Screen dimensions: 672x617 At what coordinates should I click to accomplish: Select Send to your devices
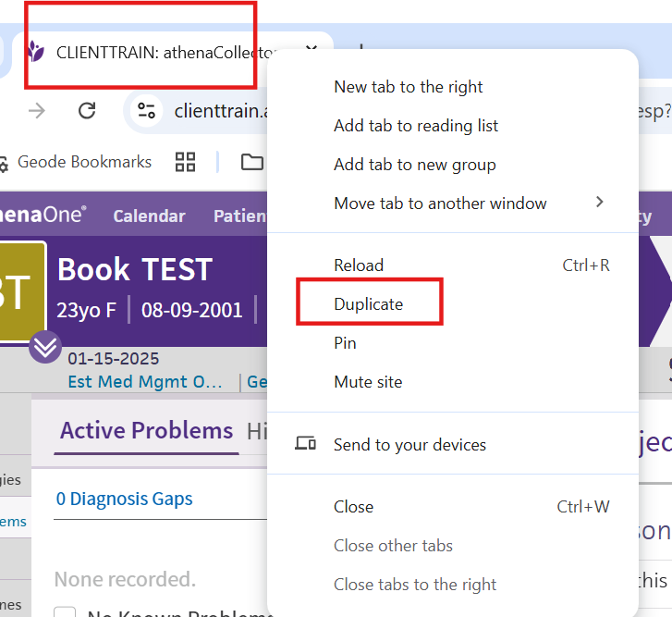point(453,445)
